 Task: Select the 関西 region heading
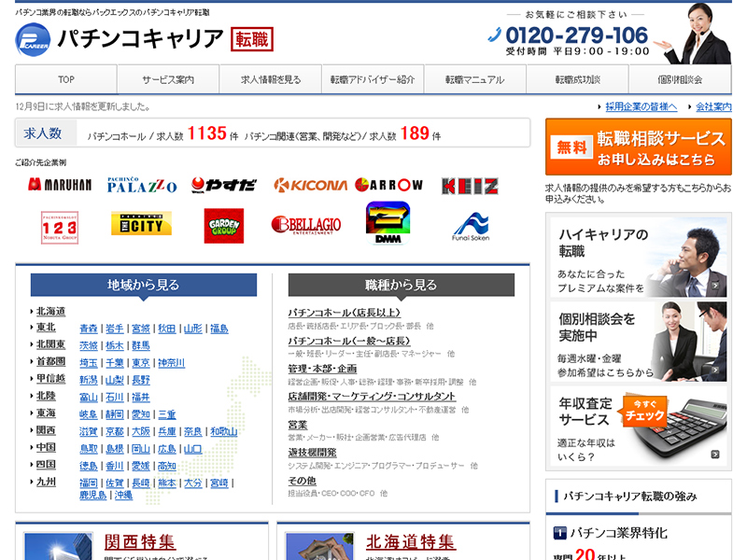click(46, 430)
